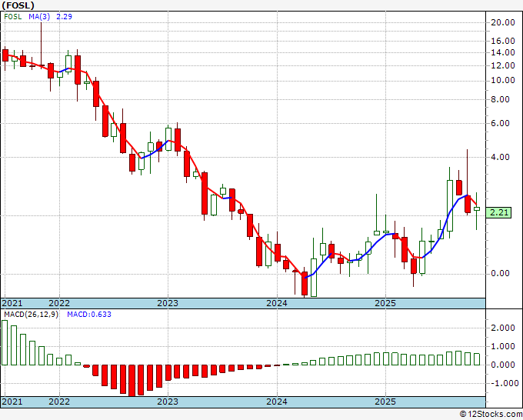Viewport: 523px width, 420px height.
Task: Click the 2.000 MACD axis label
Action: (x=503, y=328)
